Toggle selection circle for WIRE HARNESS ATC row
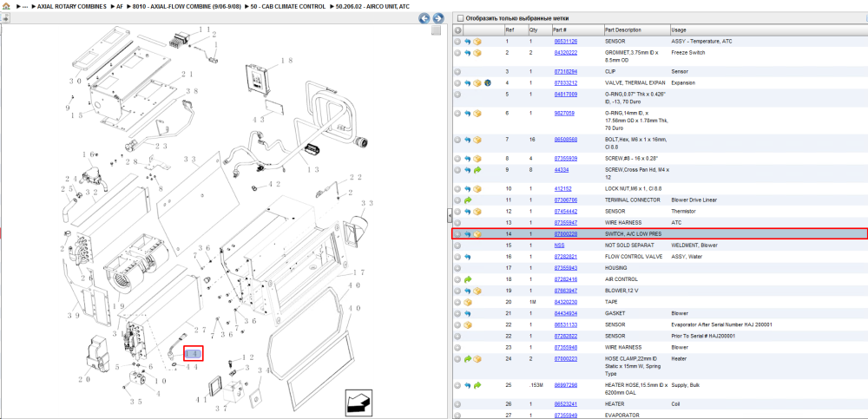 (457, 222)
